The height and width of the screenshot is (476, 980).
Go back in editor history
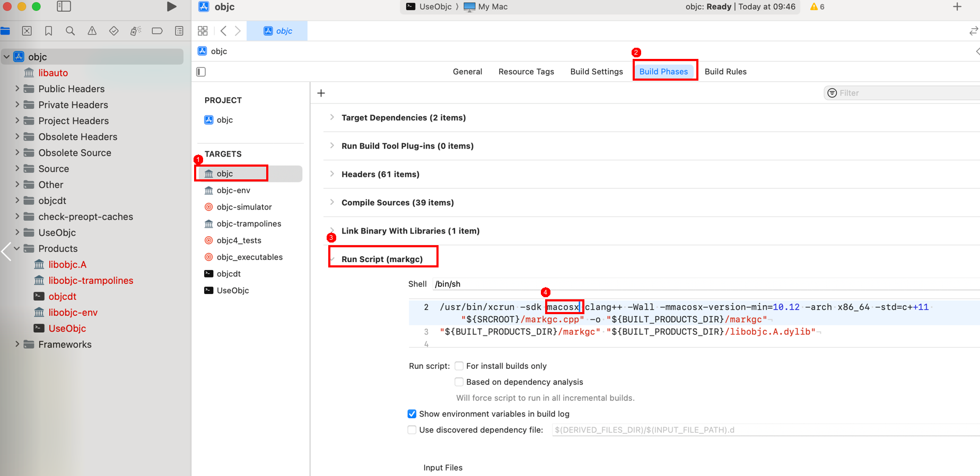click(223, 31)
